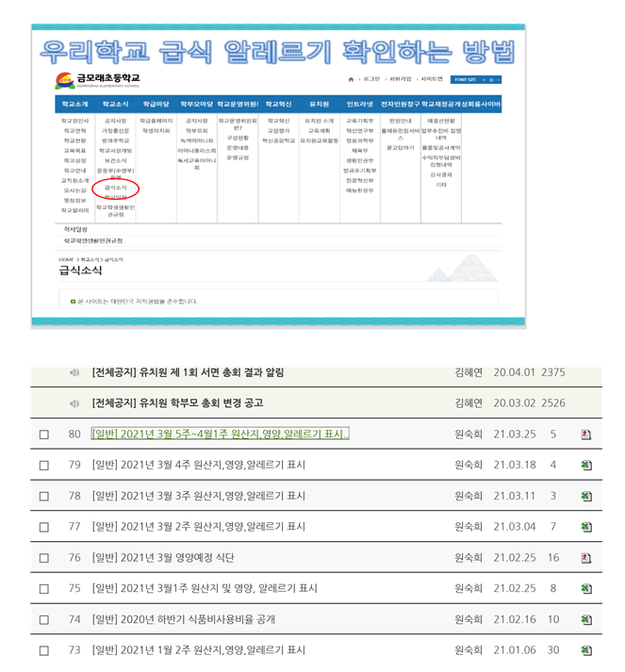Open the 학교소식 main menu
This screenshot has height=672, width=625.
pos(115,104)
